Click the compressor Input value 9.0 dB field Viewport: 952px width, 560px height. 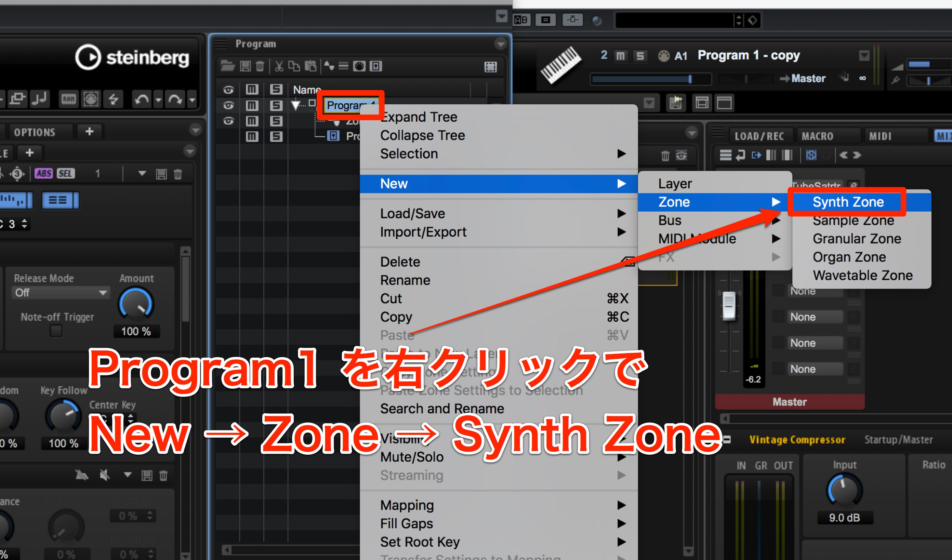coord(845,517)
